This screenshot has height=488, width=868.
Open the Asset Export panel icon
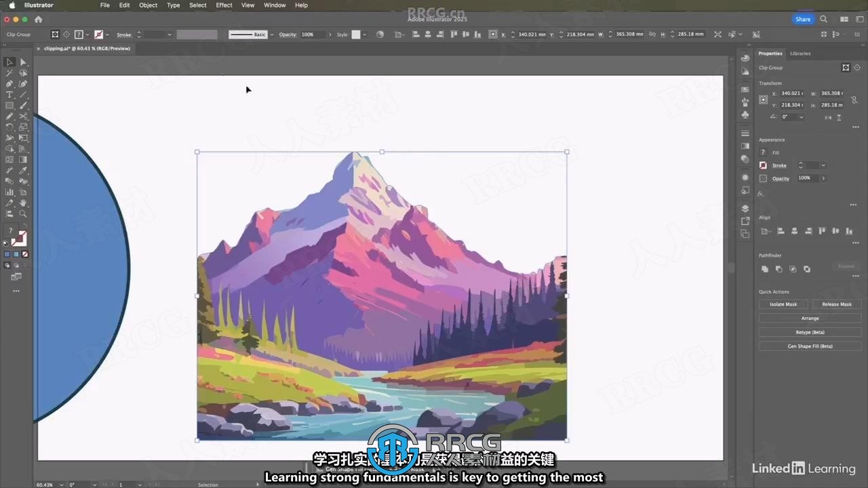(745, 221)
